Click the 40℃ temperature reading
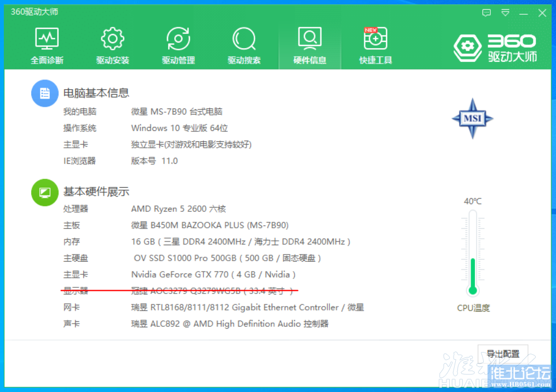Image resolution: width=556 pixels, height=392 pixels. tap(473, 201)
